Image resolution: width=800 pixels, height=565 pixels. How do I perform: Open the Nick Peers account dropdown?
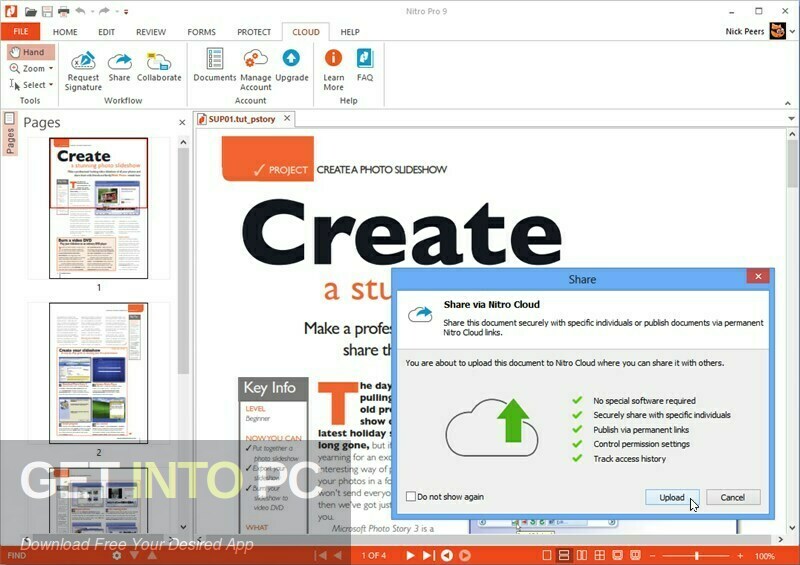792,32
